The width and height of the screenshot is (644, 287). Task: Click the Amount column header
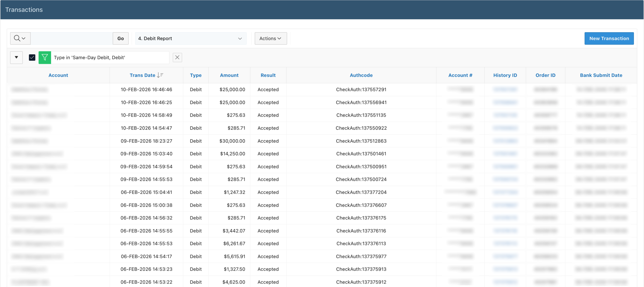pyautogui.click(x=229, y=75)
